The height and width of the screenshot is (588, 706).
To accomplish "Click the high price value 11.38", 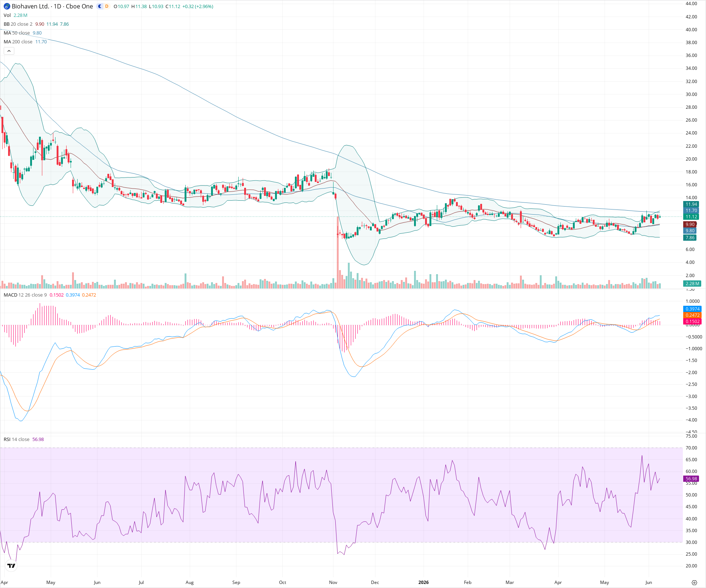I will tap(141, 6).
